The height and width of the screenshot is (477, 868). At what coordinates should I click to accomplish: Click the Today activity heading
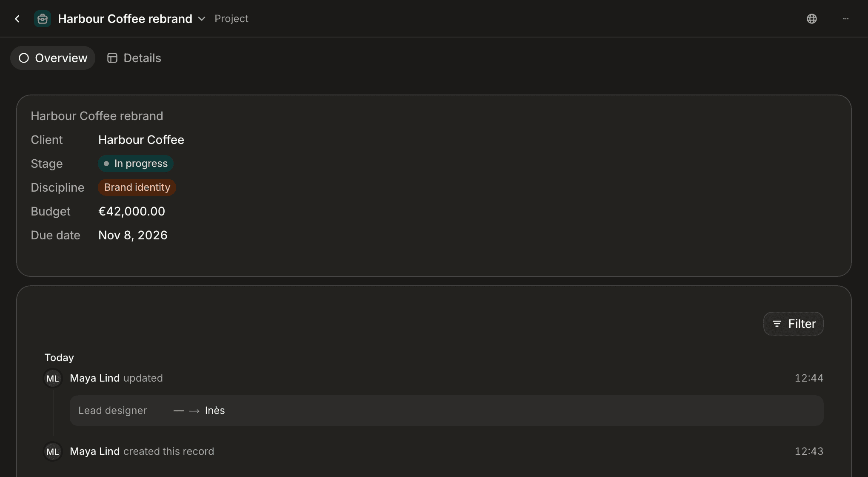point(59,358)
